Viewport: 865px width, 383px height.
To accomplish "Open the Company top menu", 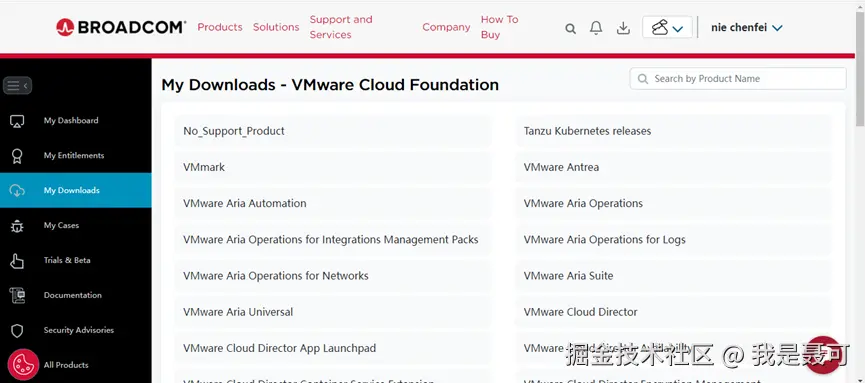I will (446, 27).
